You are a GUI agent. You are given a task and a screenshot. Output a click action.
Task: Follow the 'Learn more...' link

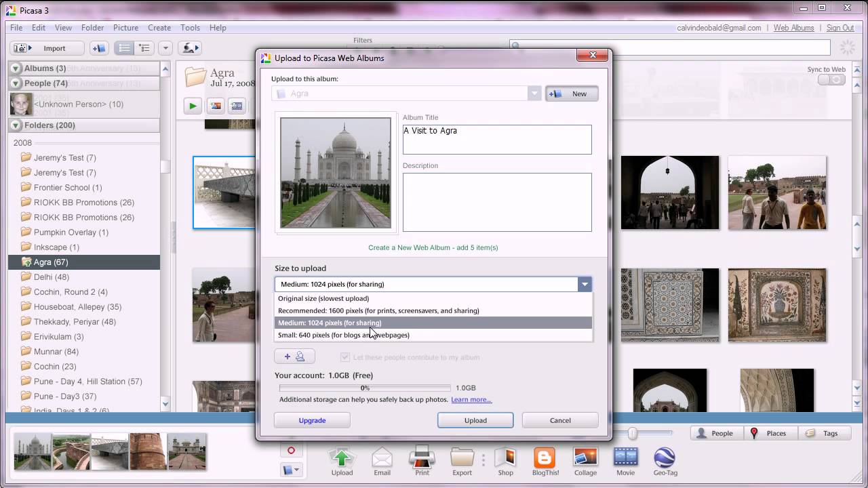[471, 400]
